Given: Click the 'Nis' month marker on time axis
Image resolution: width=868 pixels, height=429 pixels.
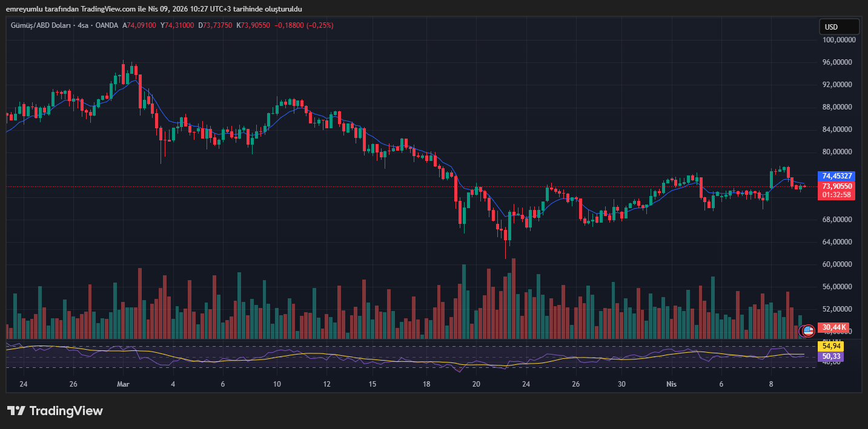Looking at the screenshot, I should click(671, 384).
